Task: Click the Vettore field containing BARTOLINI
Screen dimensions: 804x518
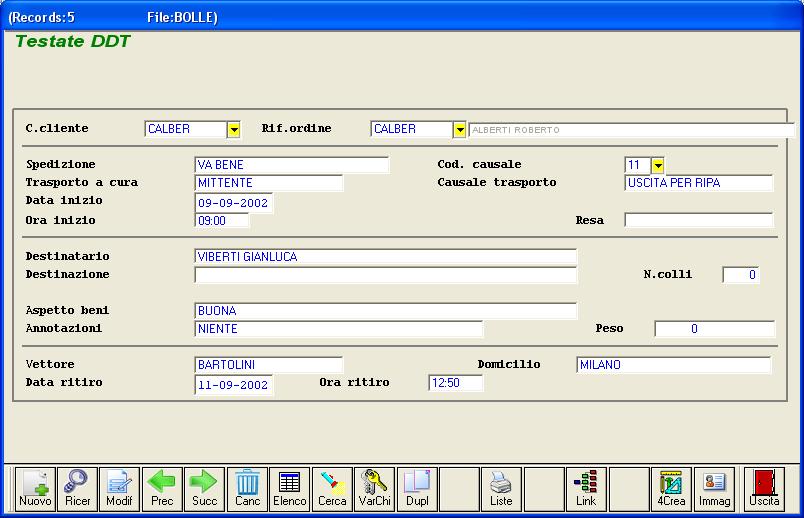Action: tap(268, 365)
